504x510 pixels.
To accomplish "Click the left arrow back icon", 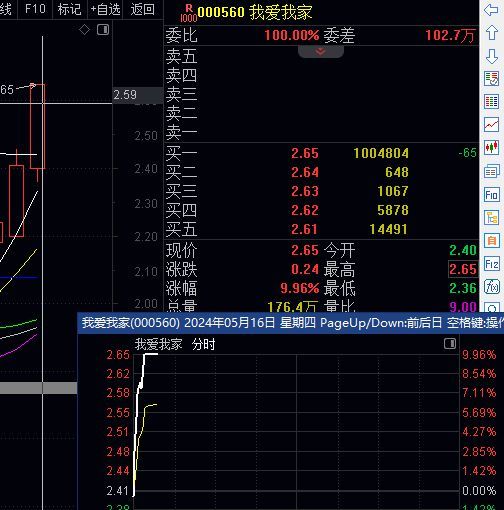I will point(491,10).
